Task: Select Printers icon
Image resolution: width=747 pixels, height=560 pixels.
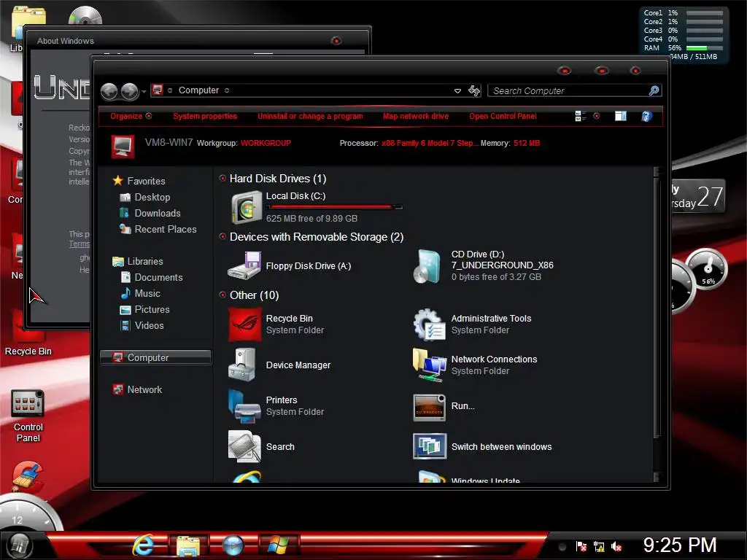Action: (x=244, y=406)
